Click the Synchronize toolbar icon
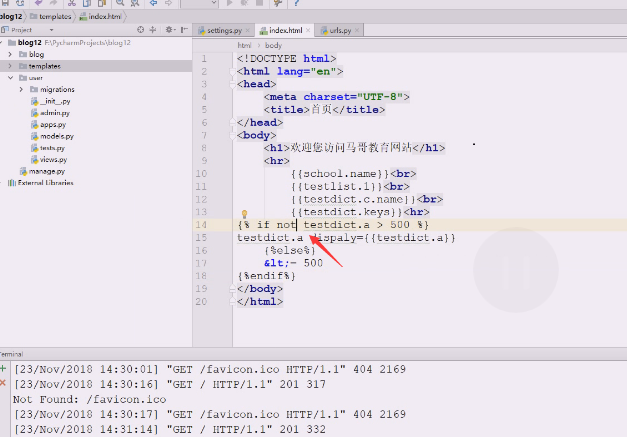 [20, 2]
